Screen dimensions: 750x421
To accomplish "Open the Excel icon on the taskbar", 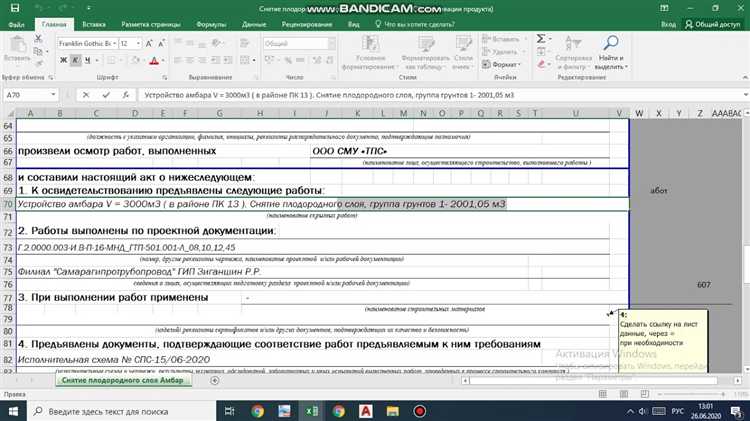I will click(312, 411).
